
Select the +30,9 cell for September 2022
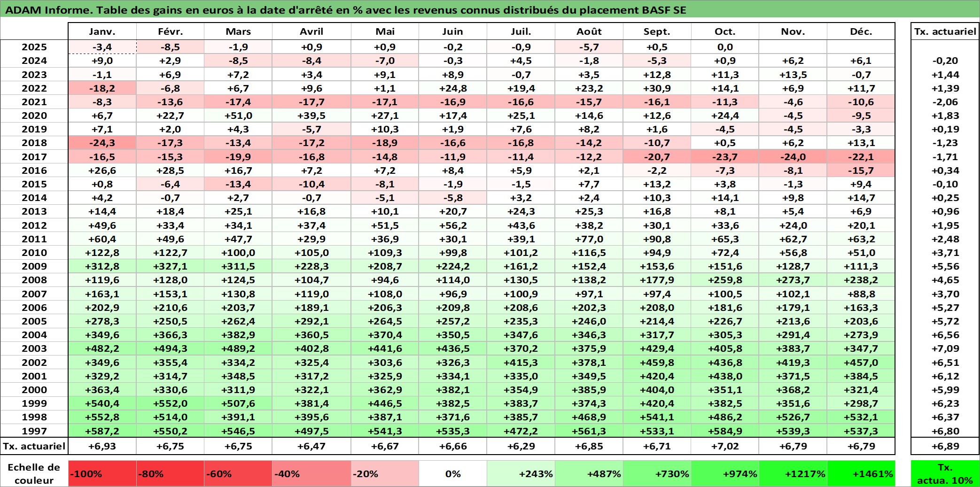657,88
